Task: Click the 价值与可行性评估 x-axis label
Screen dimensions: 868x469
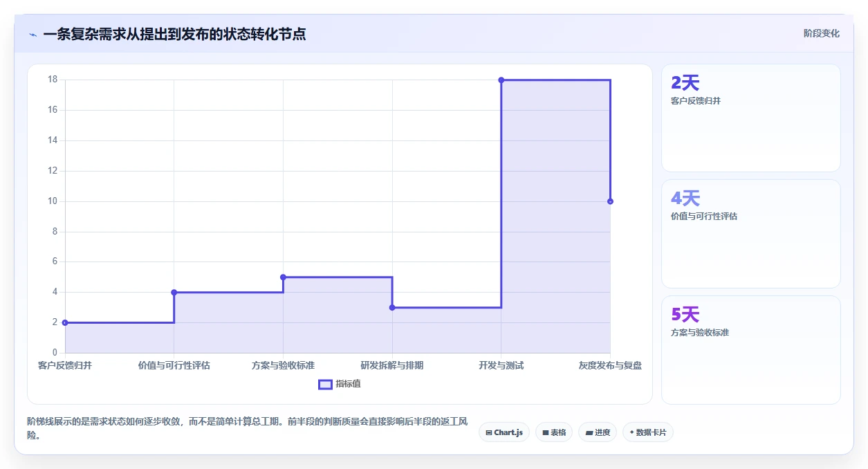Action: click(174, 365)
